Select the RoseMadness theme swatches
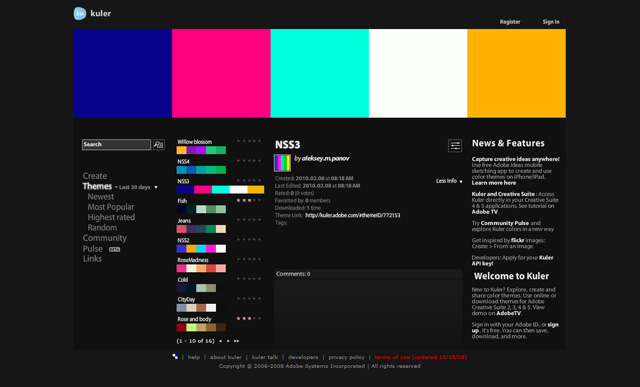Viewport: 640px width, 387px height. pos(201,268)
